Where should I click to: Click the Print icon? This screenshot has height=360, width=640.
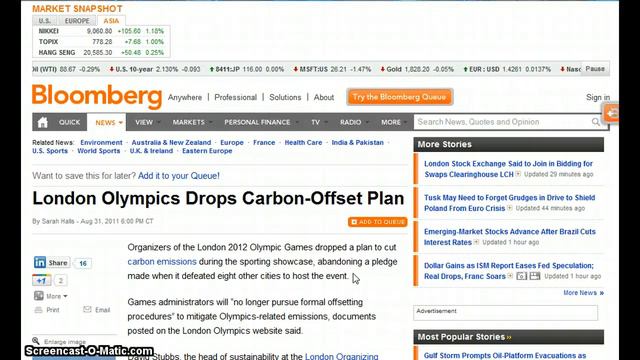pyautogui.click(x=38, y=310)
